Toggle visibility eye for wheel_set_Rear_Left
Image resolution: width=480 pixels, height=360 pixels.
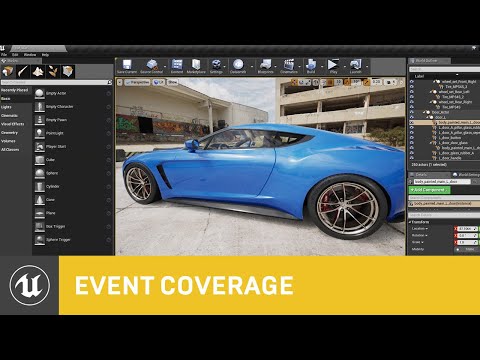pyautogui.click(x=412, y=92)
